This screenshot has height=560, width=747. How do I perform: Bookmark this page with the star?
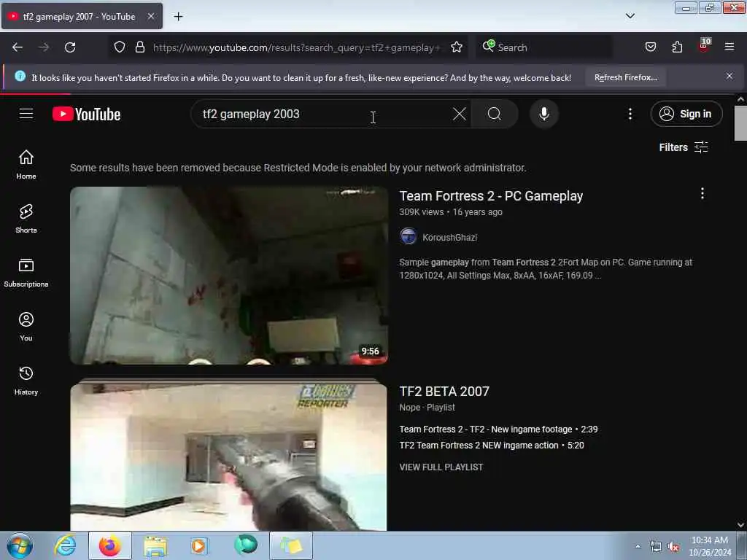coord(457,47)
